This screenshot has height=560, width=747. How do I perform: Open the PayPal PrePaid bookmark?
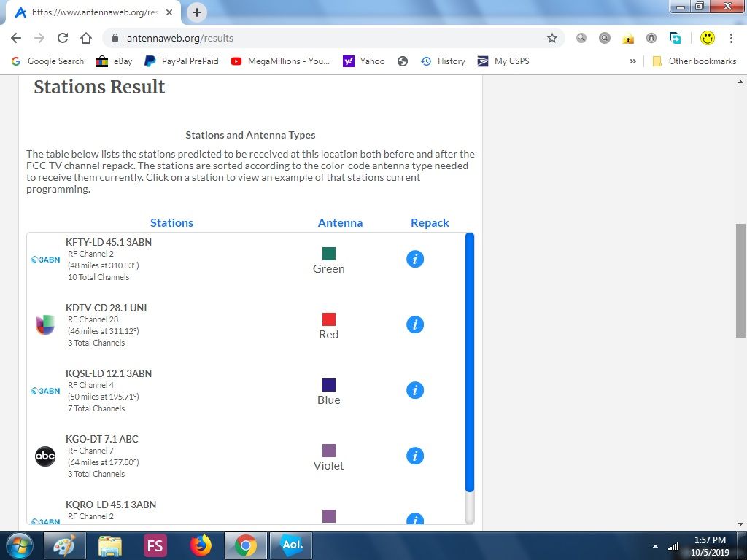[182, 61]
